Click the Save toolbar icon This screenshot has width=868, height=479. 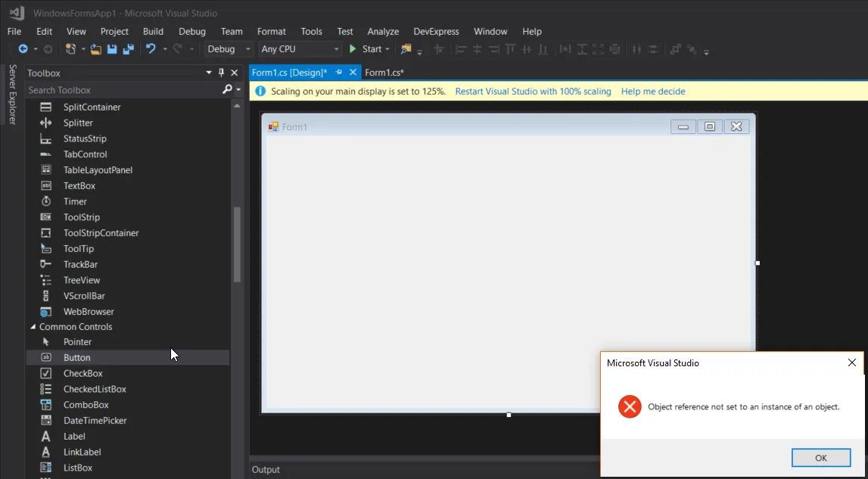tap(112, 48)
